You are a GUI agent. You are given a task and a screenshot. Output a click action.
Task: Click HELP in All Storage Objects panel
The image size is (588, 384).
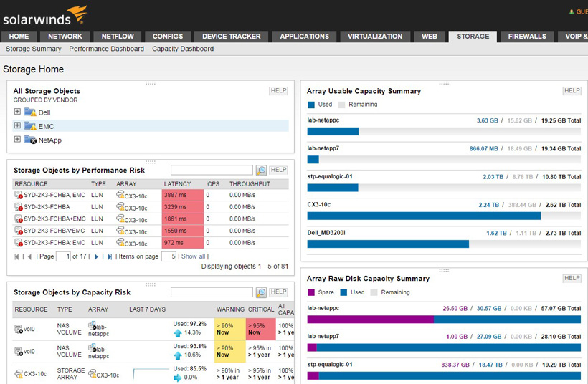(278, 91)
